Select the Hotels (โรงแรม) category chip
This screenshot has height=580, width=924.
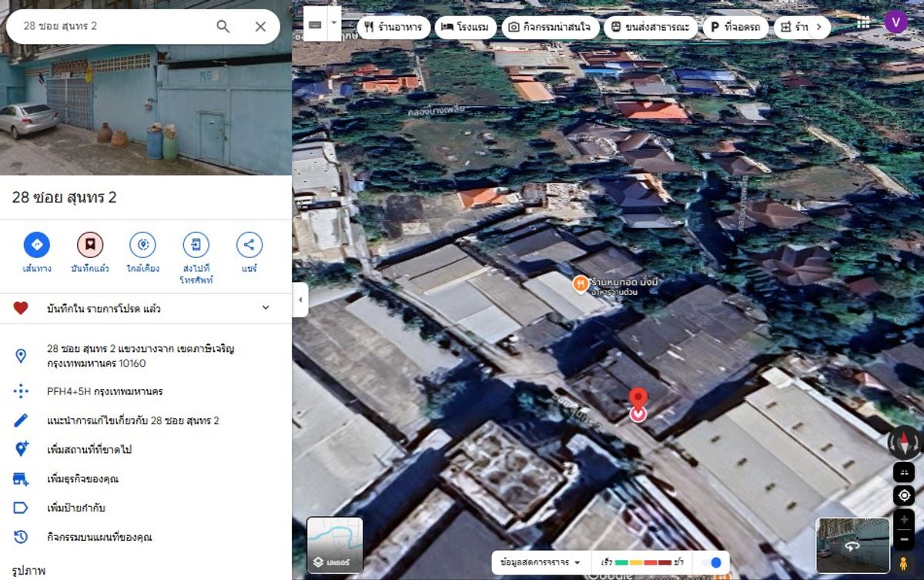pyautogui.click(x=466, y=28)
